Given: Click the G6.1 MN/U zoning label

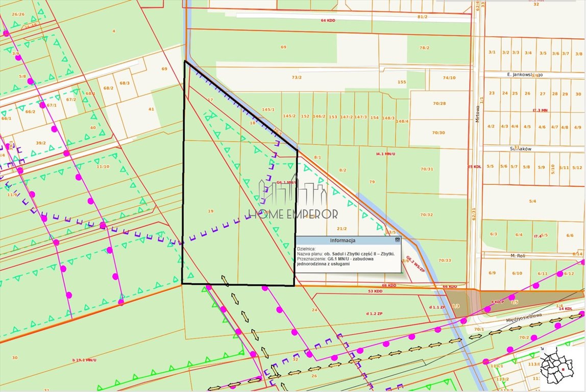Looking at the screenshot, I should tap(286, 182).
